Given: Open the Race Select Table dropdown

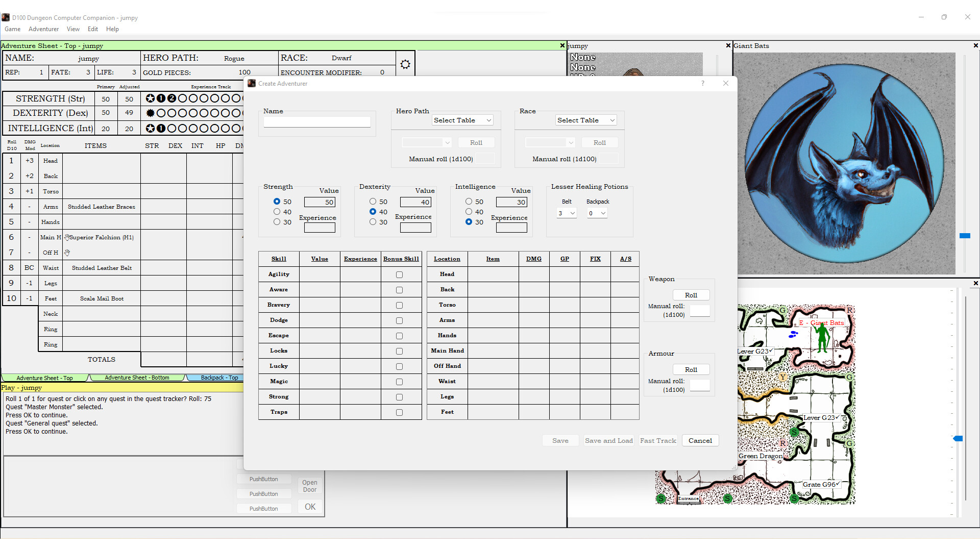Looking at the screenshot, I should tap(585, 120).
